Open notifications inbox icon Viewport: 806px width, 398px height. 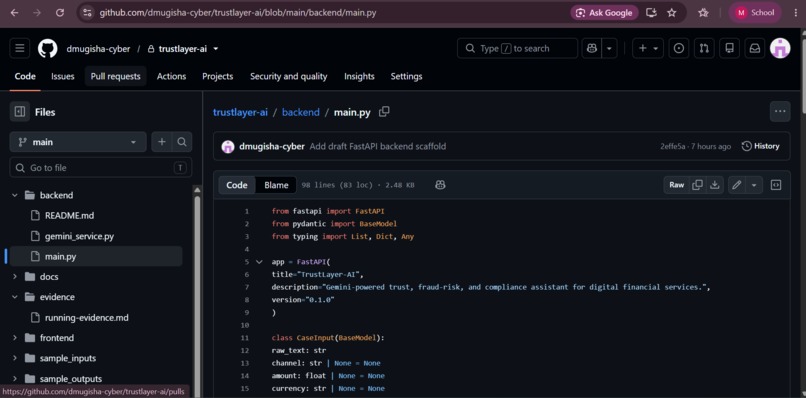[755, 48]
